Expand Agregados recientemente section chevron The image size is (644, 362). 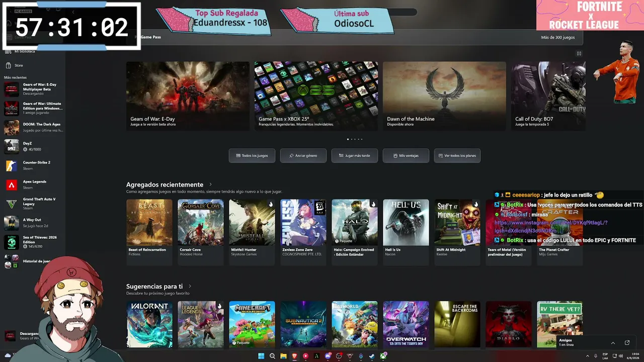click(210, 185)
